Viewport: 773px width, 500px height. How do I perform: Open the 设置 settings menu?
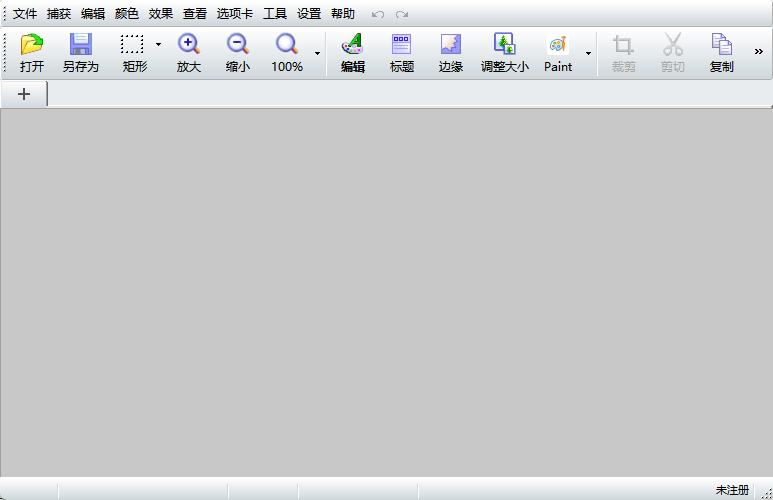[x=309, y=14]
